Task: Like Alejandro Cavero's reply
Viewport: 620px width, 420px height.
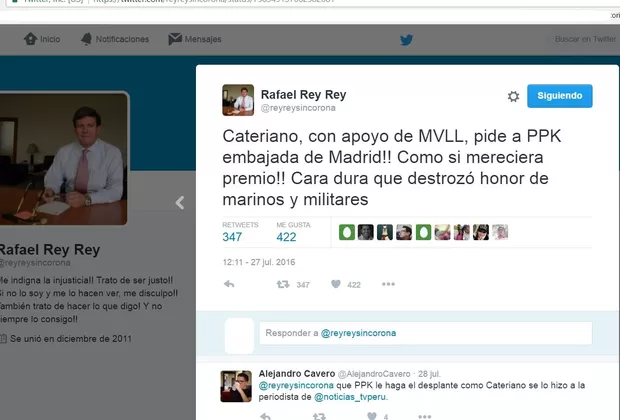Action: 372,416
